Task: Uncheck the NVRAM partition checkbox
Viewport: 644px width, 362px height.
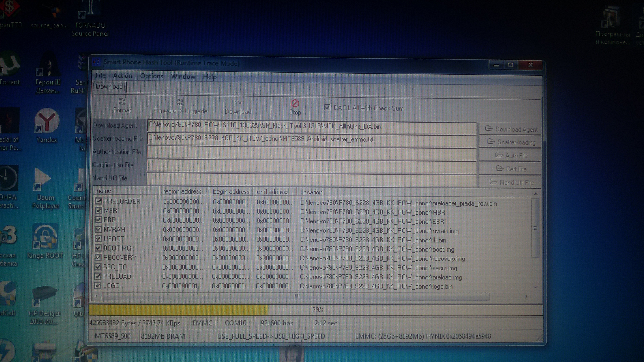Action: coord(98,229)
